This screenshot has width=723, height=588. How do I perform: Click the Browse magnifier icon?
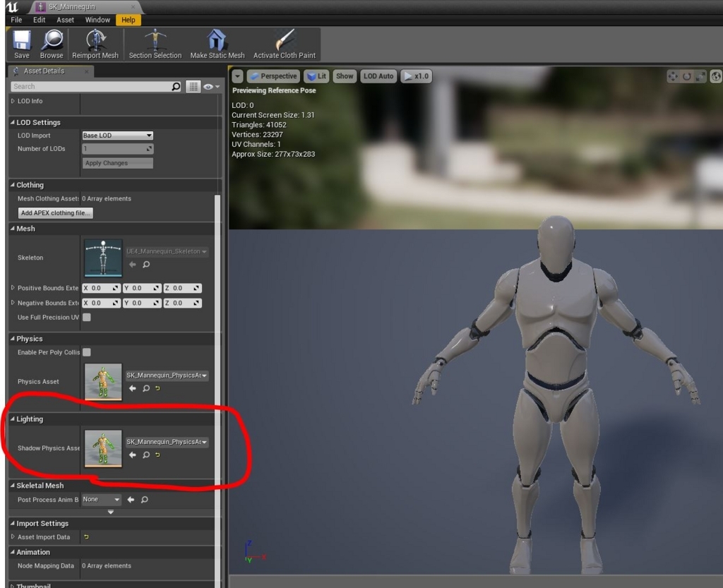52,40
